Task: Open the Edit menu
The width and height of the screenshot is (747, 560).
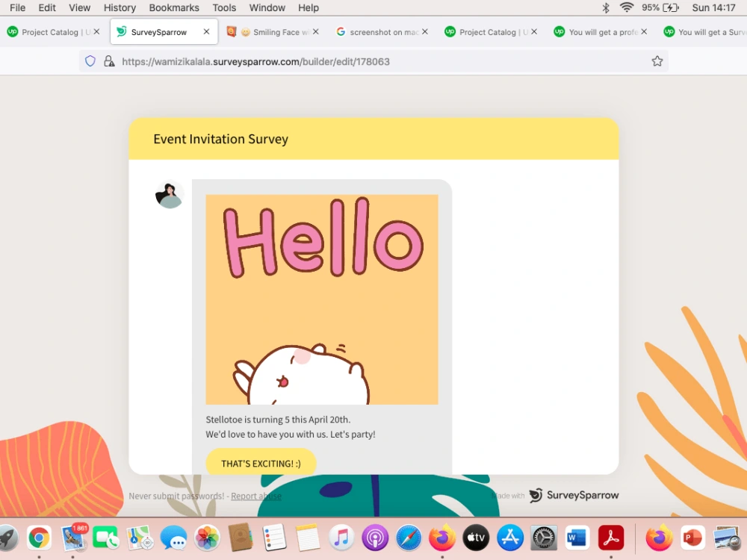Action: pyautogui.click(x=47, y=7)
